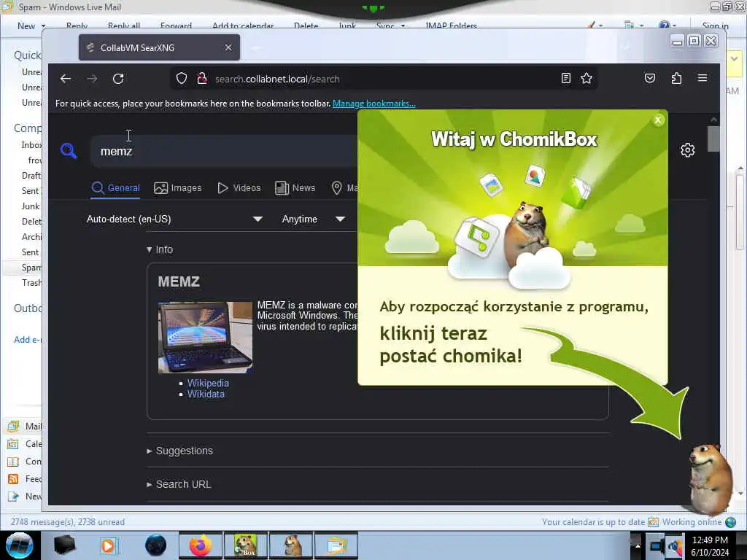
Task: Open the Pocket save icon
Action: 650,78
